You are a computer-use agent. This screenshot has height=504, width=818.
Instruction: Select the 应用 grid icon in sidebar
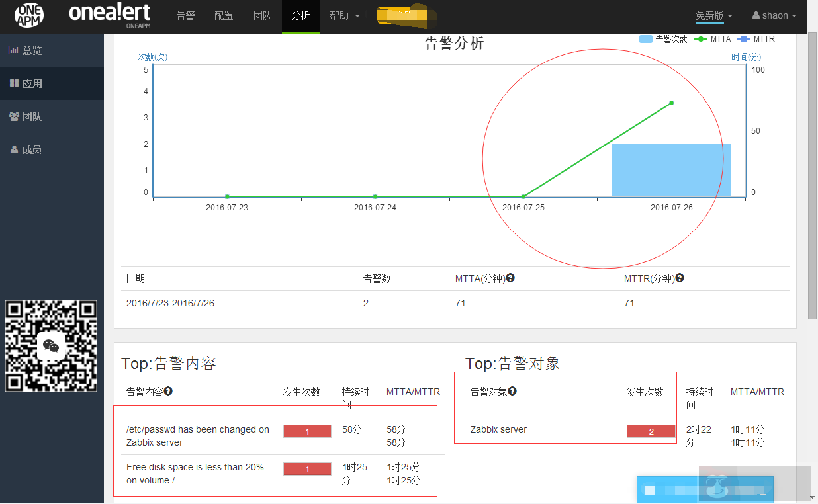[15, 83]
